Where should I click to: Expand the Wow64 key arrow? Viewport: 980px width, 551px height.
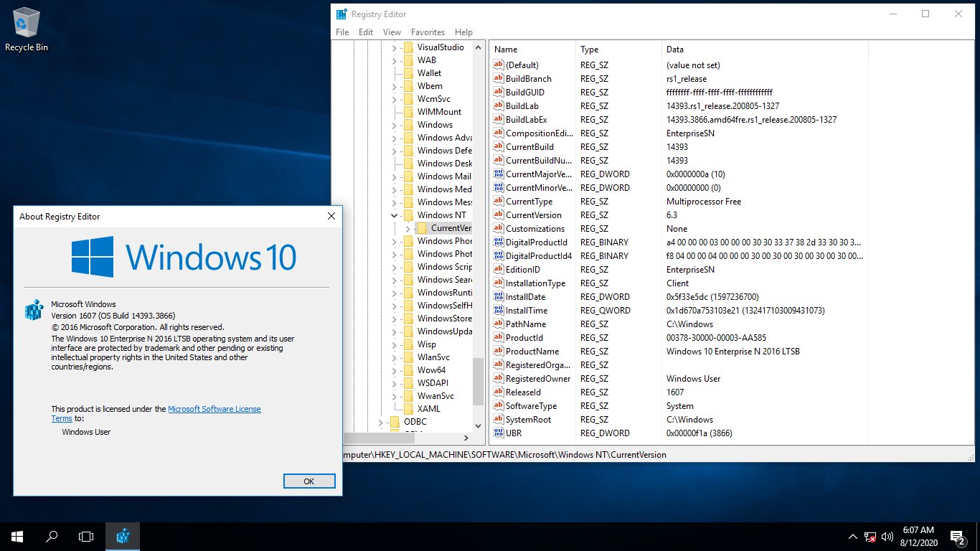[x=394, y=370]
